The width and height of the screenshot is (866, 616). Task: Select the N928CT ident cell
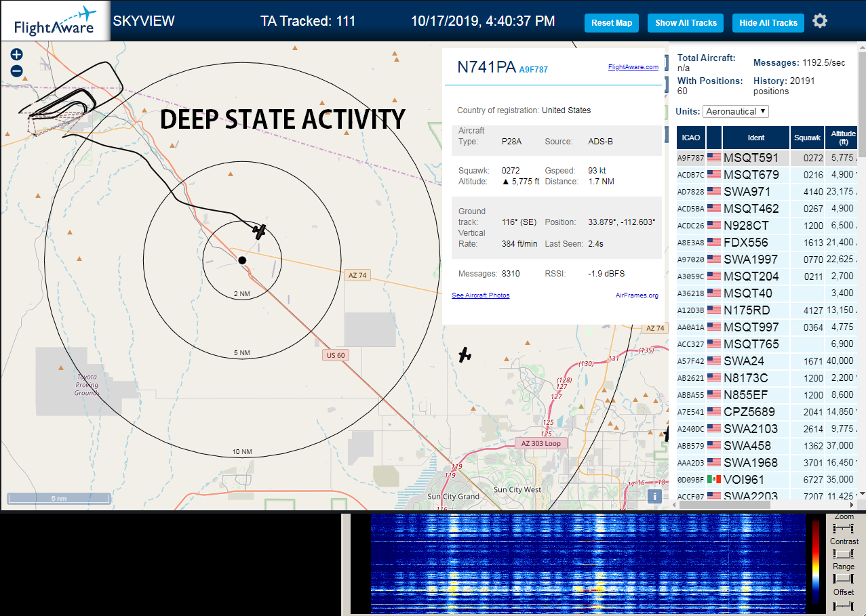[x=756, y=225]
